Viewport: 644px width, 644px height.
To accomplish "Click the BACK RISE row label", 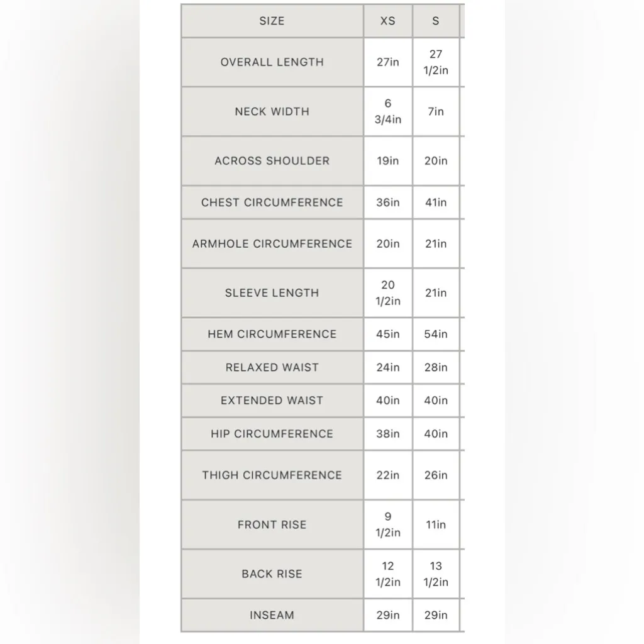I will (272, 574).
